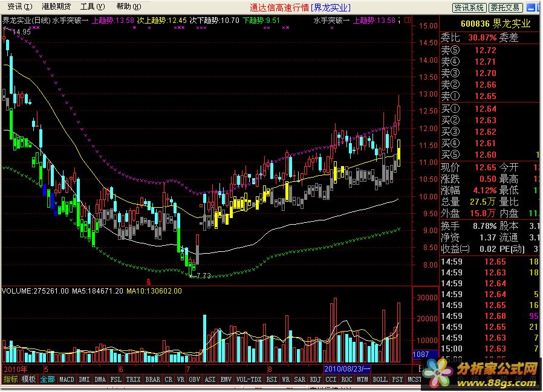Switch to the SAR indicator
The width and height of the screenshot is (543, 392).
click(x=300, y=379)
